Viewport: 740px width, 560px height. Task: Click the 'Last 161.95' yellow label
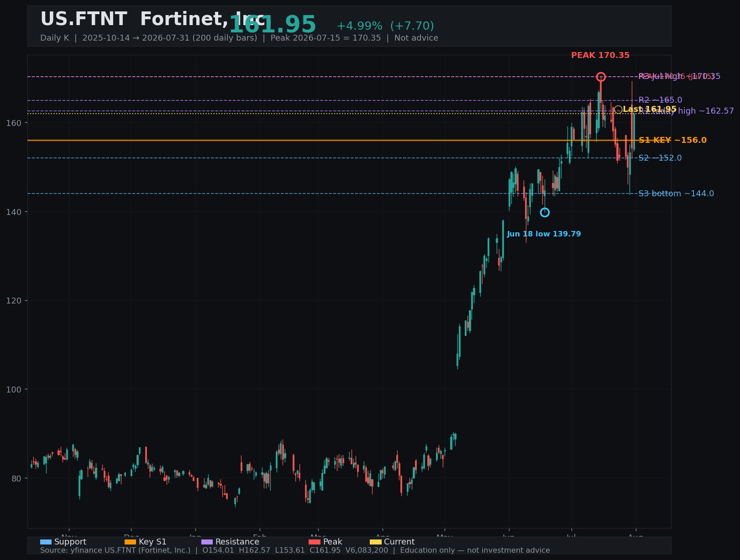tap(650, 110)
